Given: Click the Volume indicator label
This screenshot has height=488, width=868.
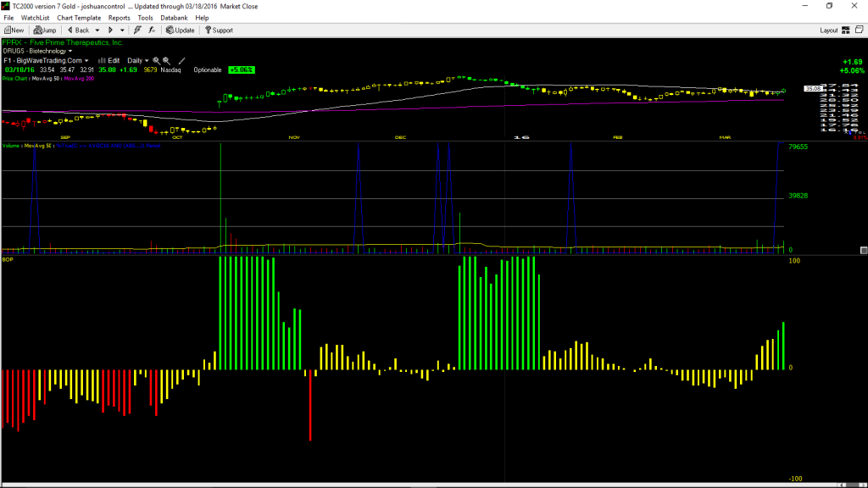Looking at the screenshot, I should click(x=11, y=146).
